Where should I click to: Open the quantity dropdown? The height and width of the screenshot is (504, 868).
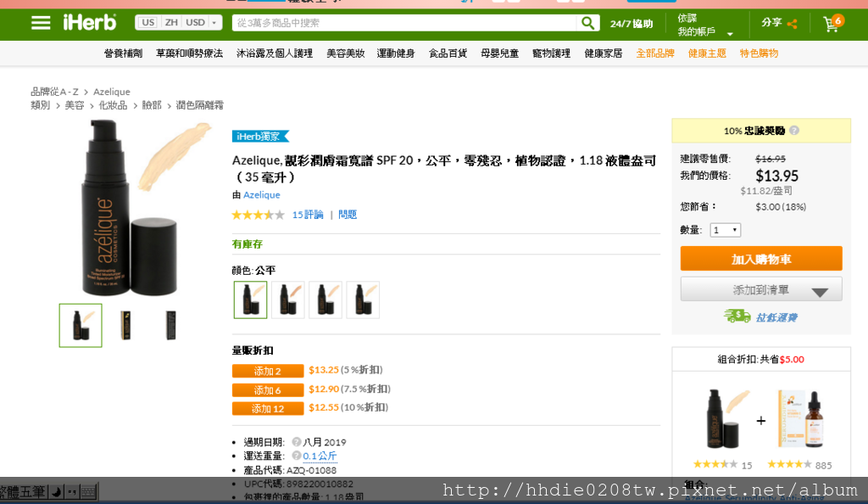726,230
